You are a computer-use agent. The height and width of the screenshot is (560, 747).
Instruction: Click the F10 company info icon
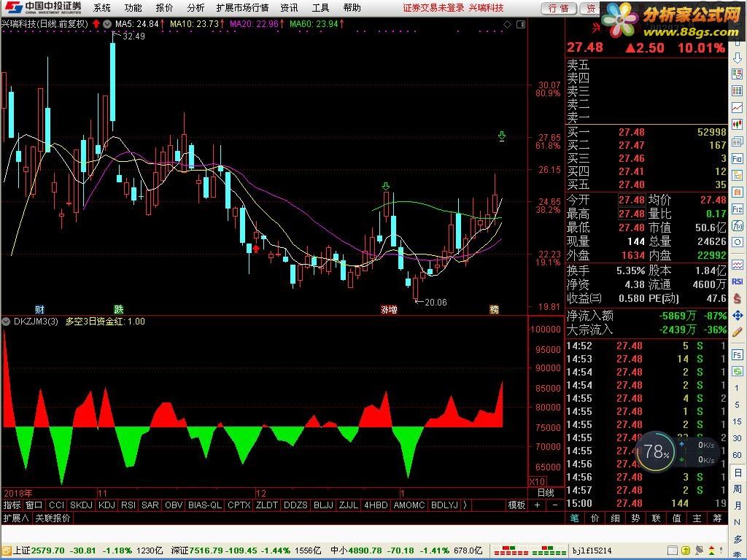737,158
